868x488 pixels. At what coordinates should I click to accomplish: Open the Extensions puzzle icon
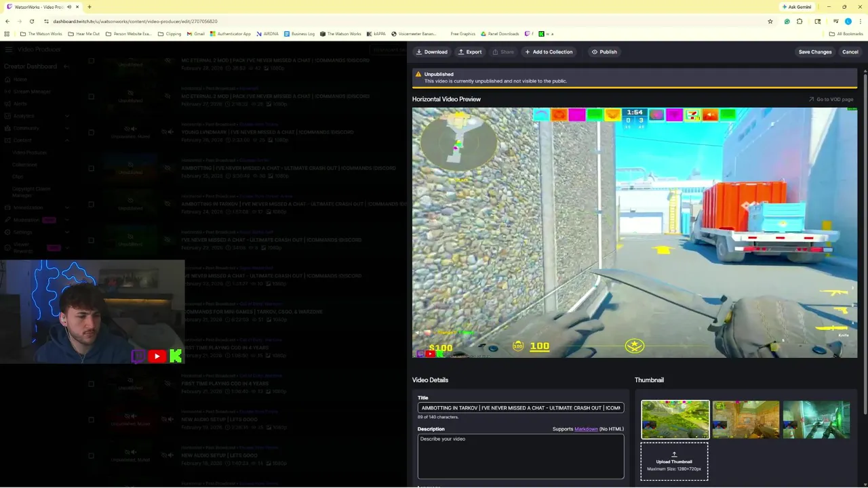[x=800, y=21]
